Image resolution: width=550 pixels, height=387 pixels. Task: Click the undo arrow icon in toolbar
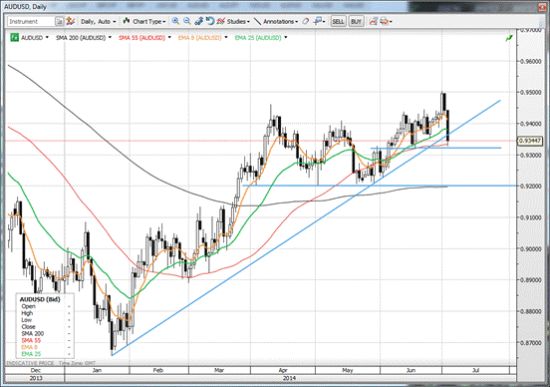(210, 21)
